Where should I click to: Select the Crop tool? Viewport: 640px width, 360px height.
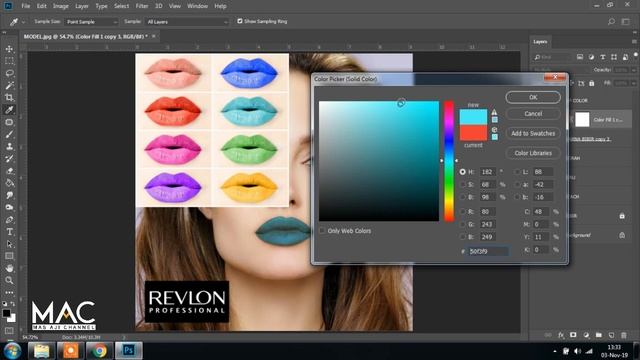(x=9, y=98)
